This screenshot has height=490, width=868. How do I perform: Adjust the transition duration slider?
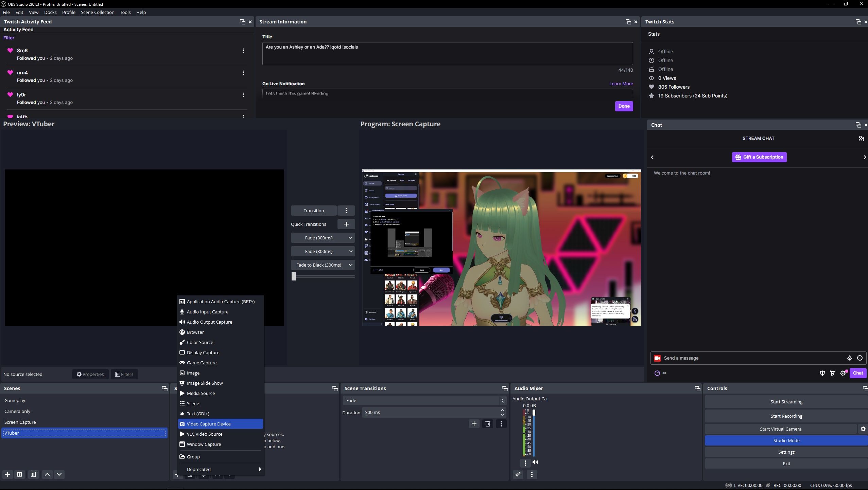click(x=294, y=276)
